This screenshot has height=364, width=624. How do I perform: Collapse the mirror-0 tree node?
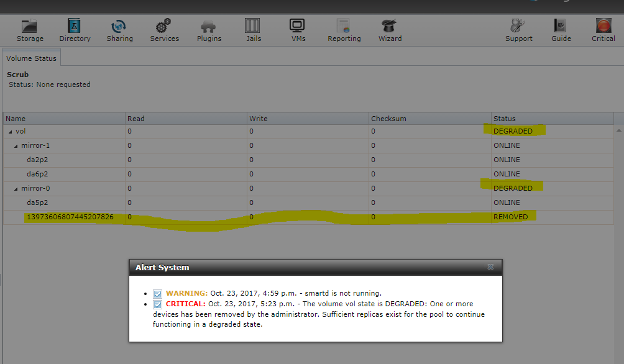point(16,189)
